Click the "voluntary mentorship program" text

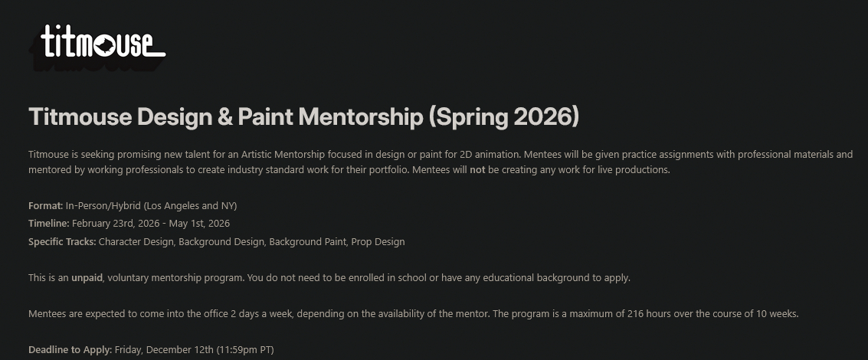pos(175,278)
